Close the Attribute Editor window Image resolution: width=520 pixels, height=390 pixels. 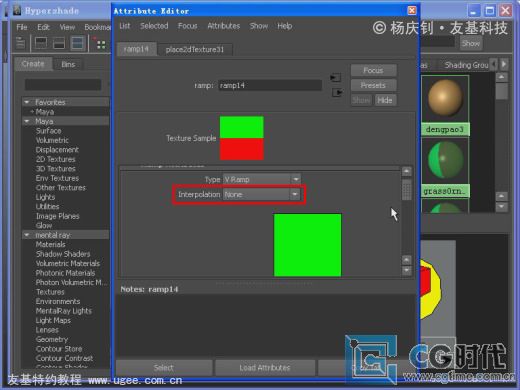click(x=412, y=11)
